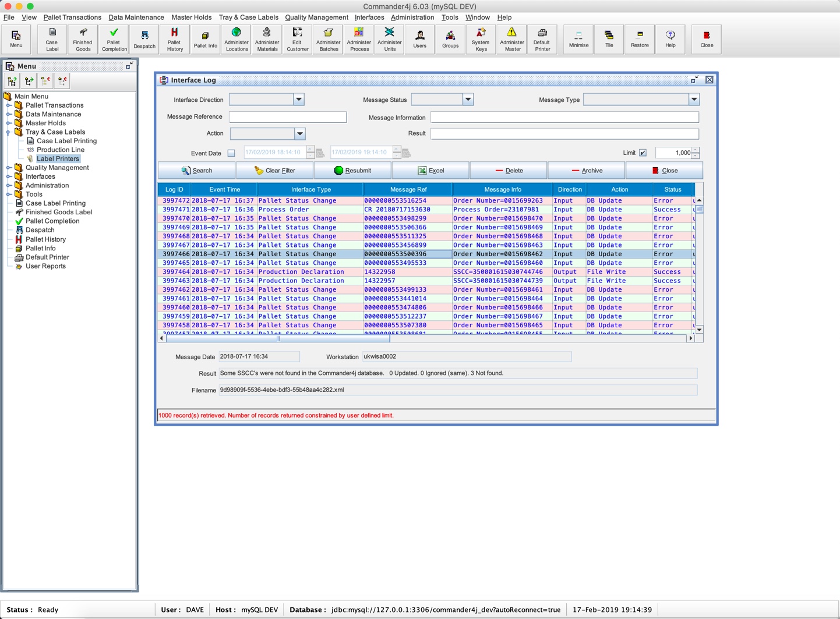Open the Pallet History toolbar icon

tap(174, 39)
